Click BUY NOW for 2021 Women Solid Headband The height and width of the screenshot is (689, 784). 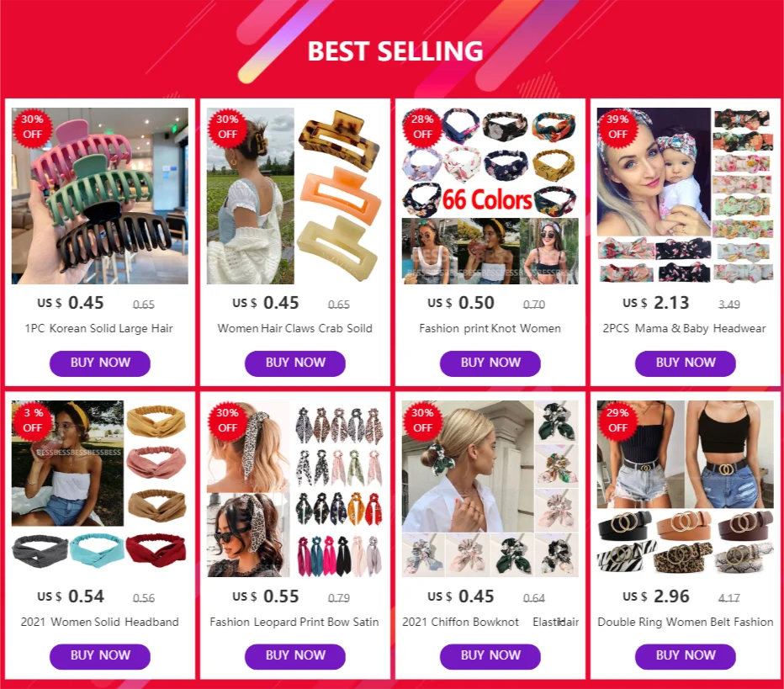coord(100,656)
